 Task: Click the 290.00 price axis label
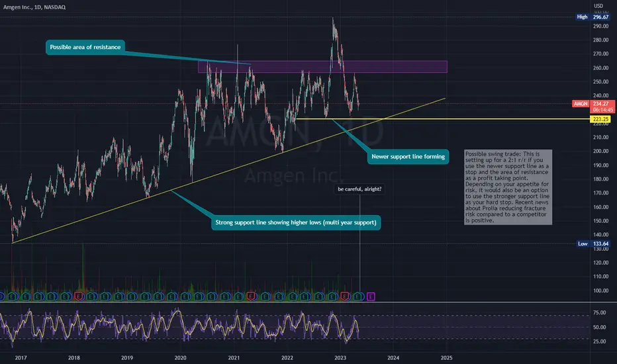[600, 26]
